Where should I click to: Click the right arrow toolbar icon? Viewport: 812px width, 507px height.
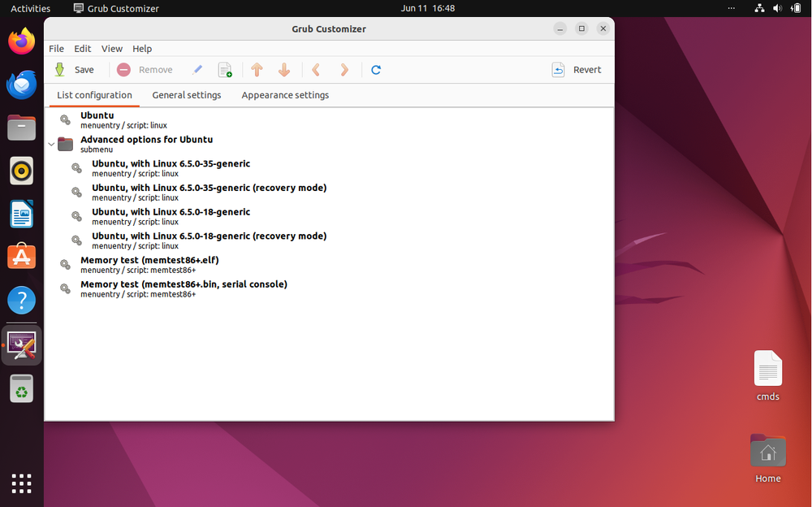pyautogui.click(x=343, y=70)
